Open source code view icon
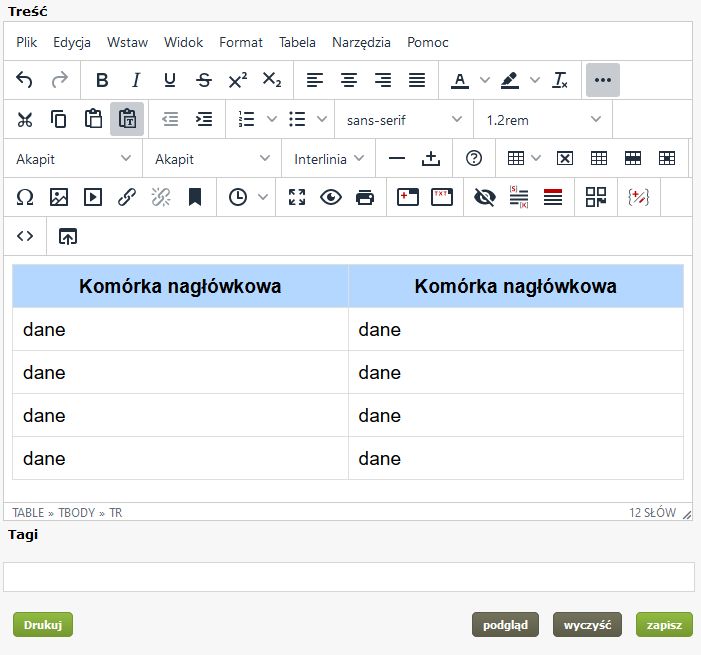701x655 pixels. (25, 236)
